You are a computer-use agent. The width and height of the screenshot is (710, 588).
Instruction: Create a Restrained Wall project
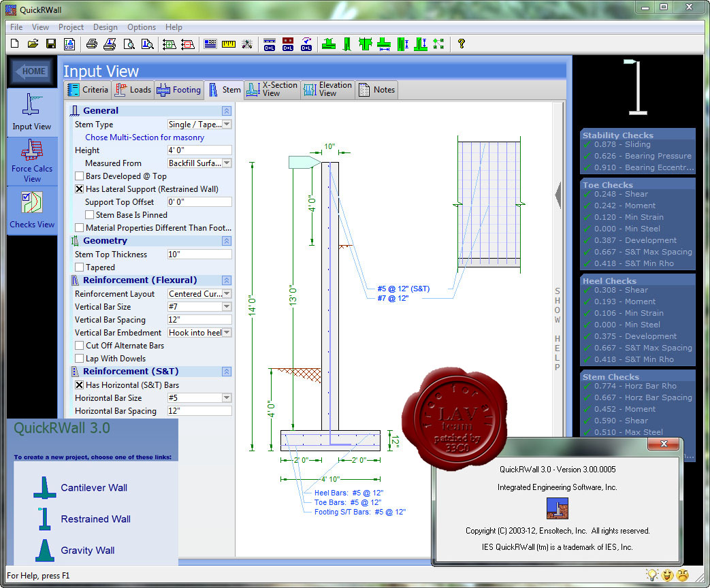click(x=84, y=519)
